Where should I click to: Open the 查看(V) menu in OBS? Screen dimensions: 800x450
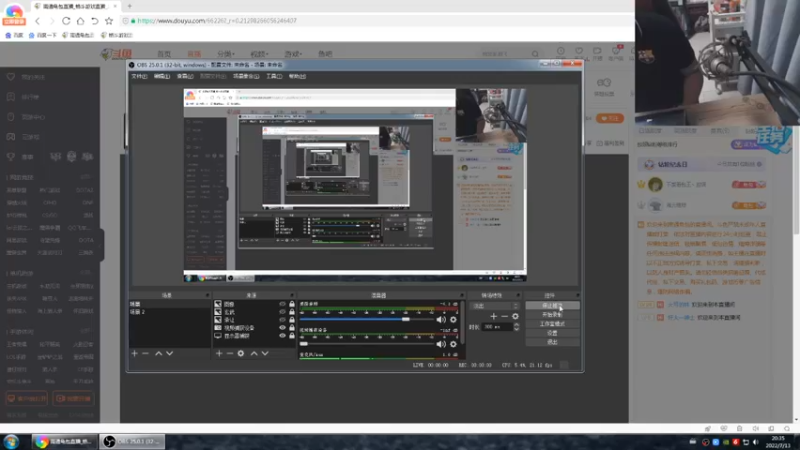point(185,76)
